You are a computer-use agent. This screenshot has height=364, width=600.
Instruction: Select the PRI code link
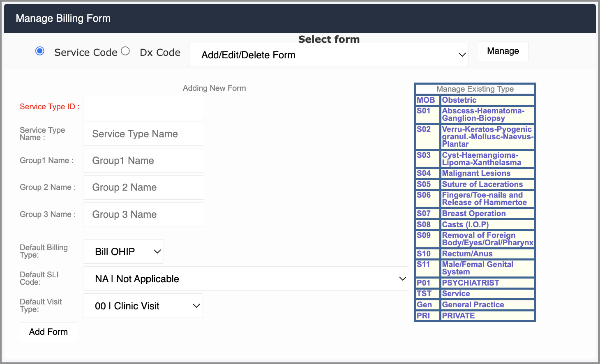point(423,316)
